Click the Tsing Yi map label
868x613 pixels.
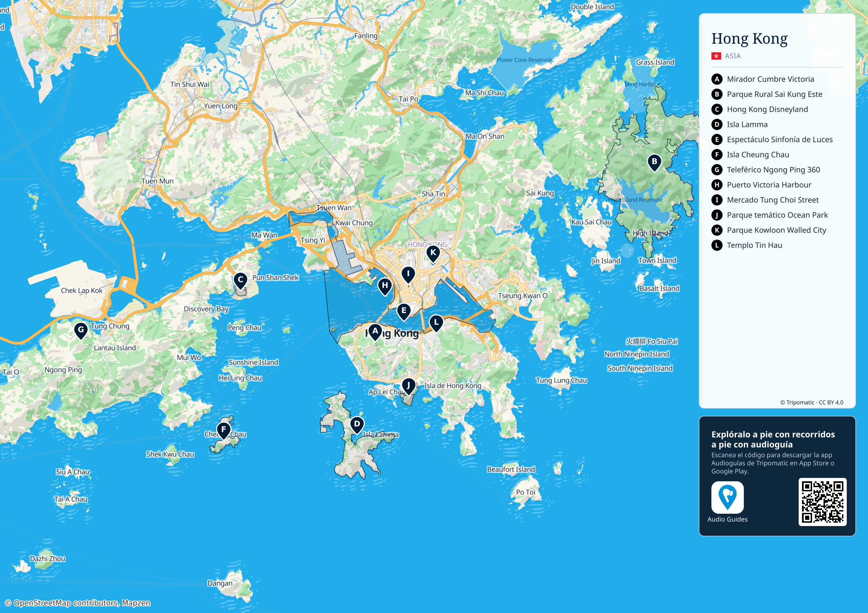coord(313,241)
